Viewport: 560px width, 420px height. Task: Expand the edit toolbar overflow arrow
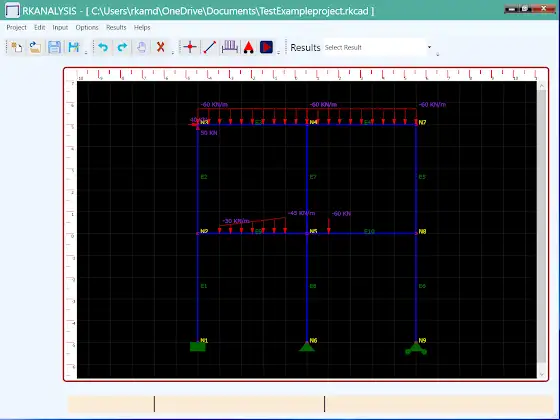(x=173, y=53)
